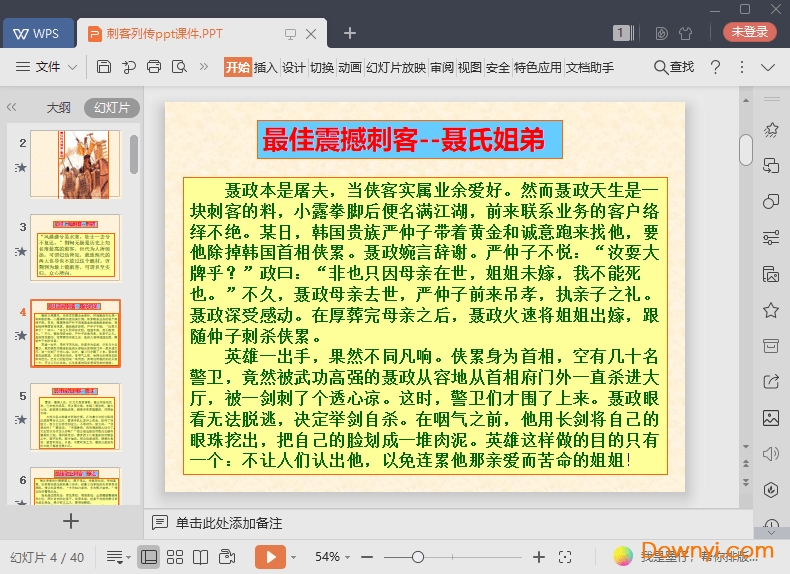Click the help question mark icon
790x574 pixels.
pyautogui.click(x=715, y=67)
